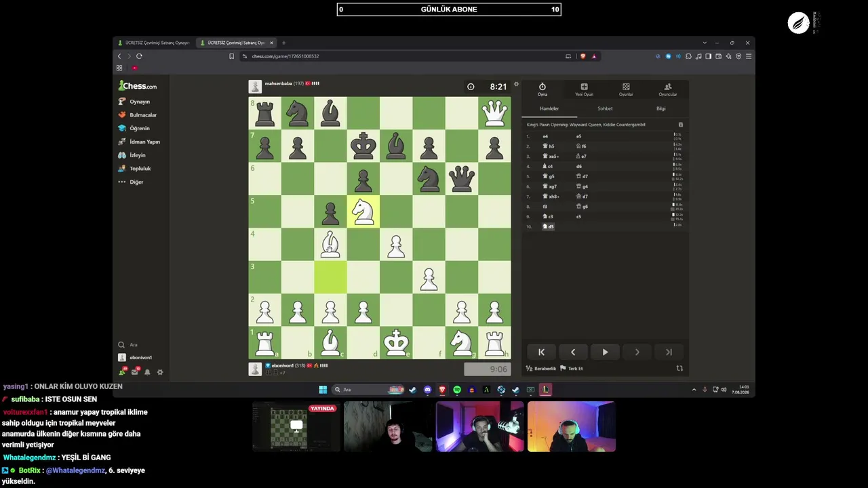Click the Windows taskbar search box
Viewport: 868px width, 488px height.
(368, 390)
